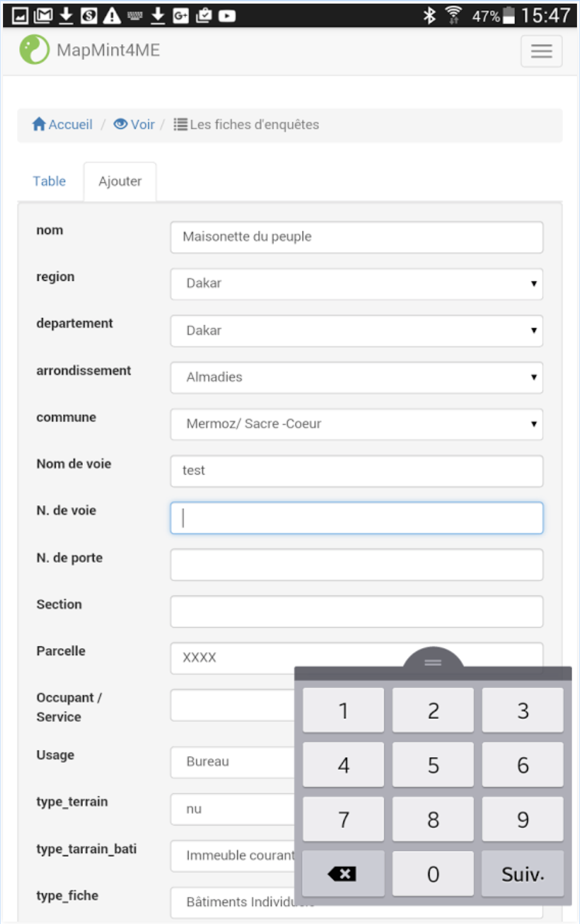Open the hamburger navigation menu
This screenshot has width=580, height=924.
(541, 51)
